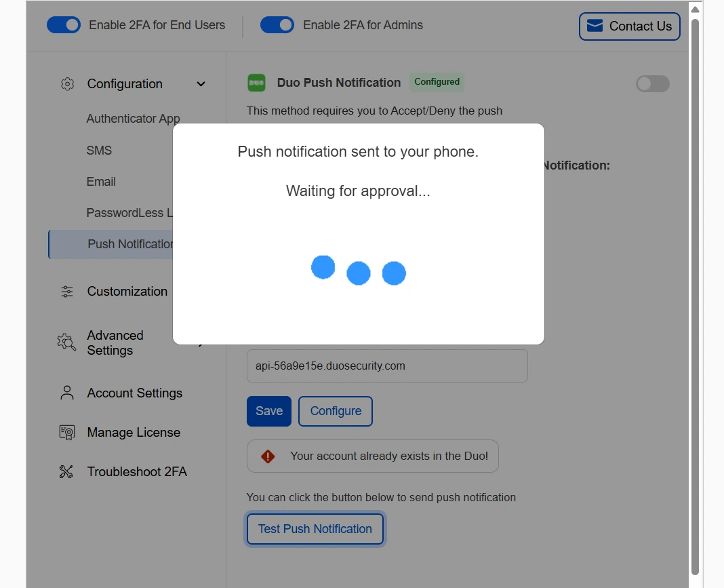Open PasswordLess Login sidebar item
The image size is (724, 588).
click(x=129, y=212)
